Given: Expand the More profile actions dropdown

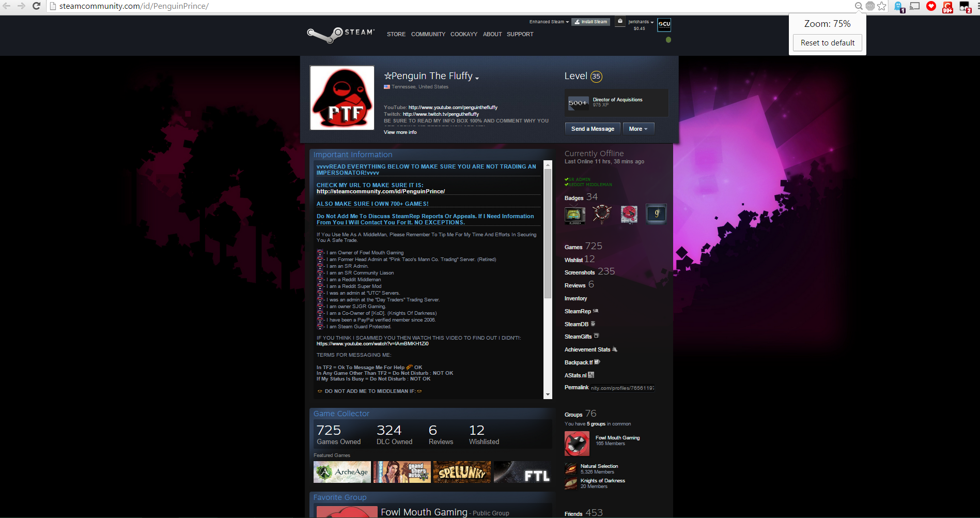Looking at the screenshot, I should 638,129.
